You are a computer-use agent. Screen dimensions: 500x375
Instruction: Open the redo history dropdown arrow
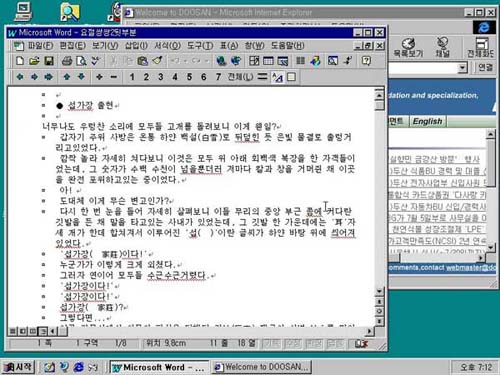tap(208, 61)
